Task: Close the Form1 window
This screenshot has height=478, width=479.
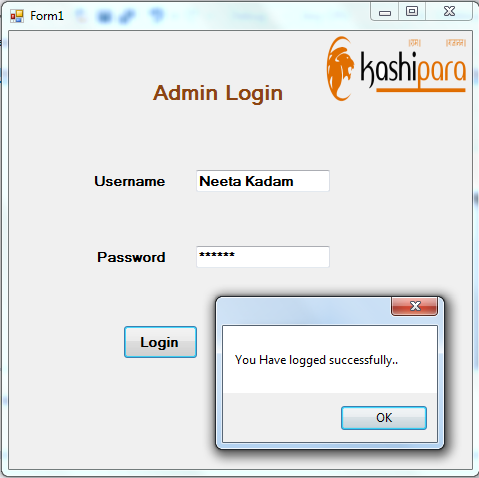Action: (449, 12)
